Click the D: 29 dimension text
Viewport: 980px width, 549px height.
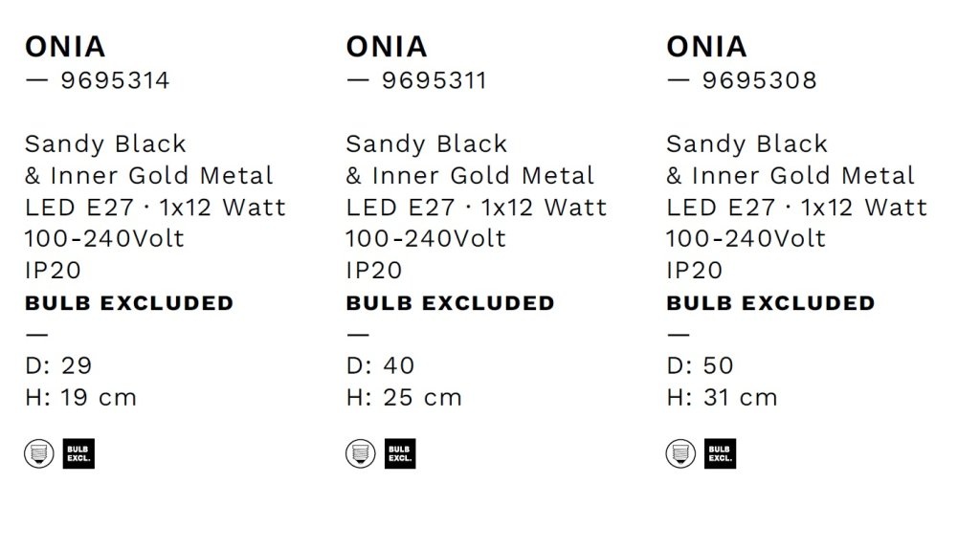(x=58, y=365)
